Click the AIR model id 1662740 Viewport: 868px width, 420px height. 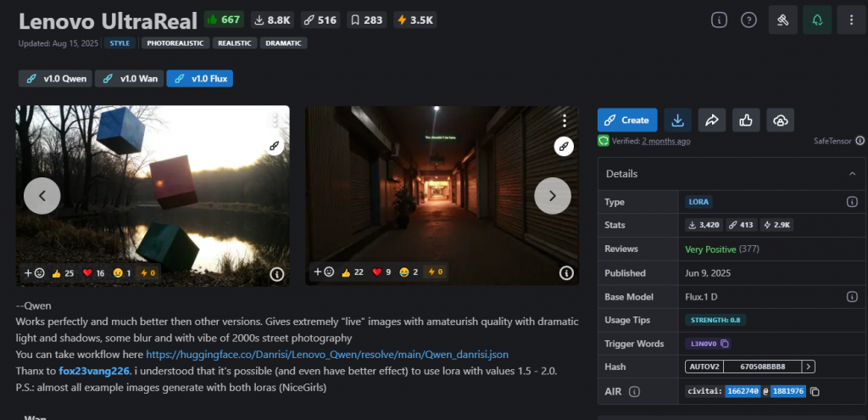click(743, 392)
